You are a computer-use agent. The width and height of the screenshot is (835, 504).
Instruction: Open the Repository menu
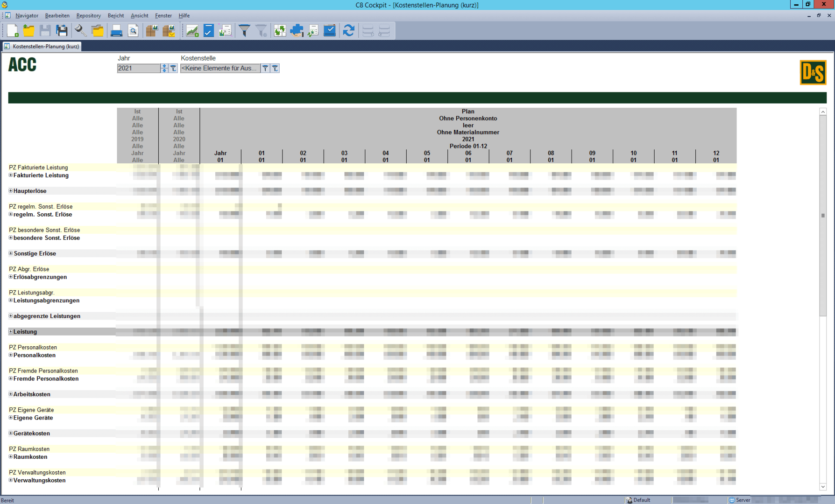88,15
